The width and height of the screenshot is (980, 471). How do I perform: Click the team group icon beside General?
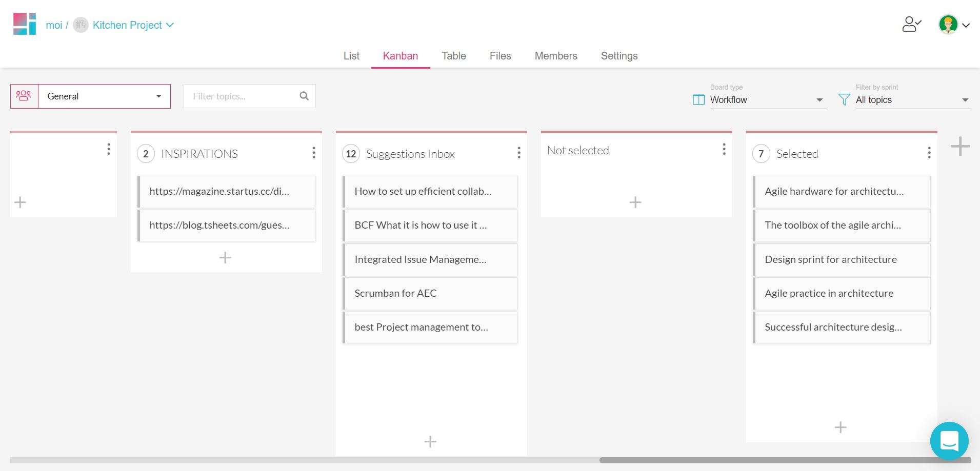[24, 96]
